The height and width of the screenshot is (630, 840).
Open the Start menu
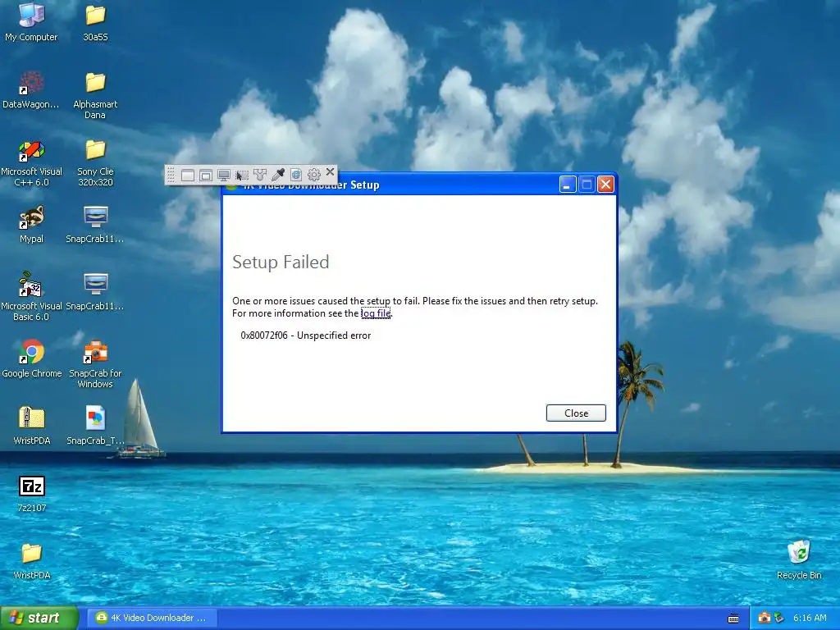point(39,618)
